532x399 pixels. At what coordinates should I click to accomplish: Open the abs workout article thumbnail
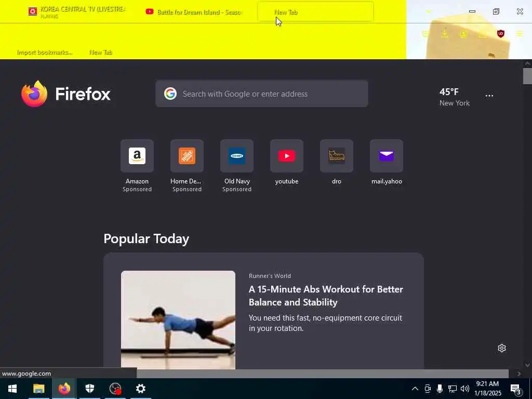click(178, 320)
